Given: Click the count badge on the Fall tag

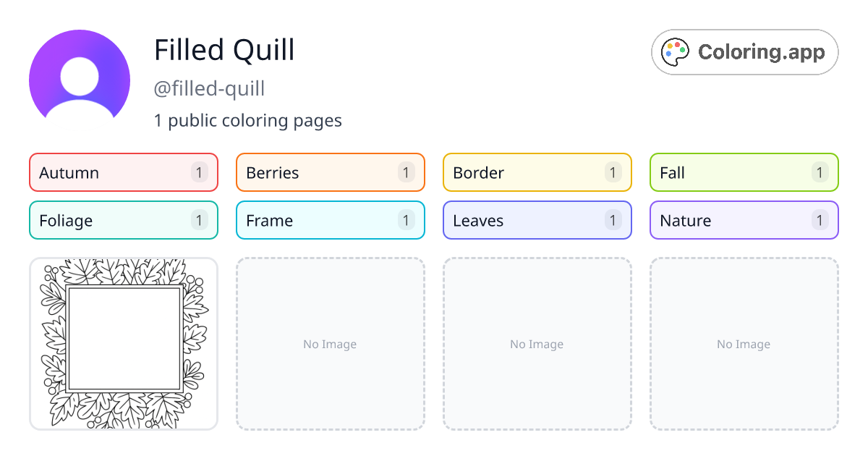Looking at the screenshot, I should (x=820, y=172).
